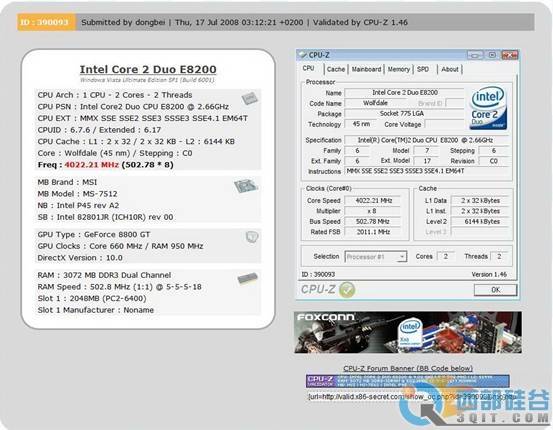Click the CPU-Z logo text at window bottom
553x430 pixels.
(318, 290)
